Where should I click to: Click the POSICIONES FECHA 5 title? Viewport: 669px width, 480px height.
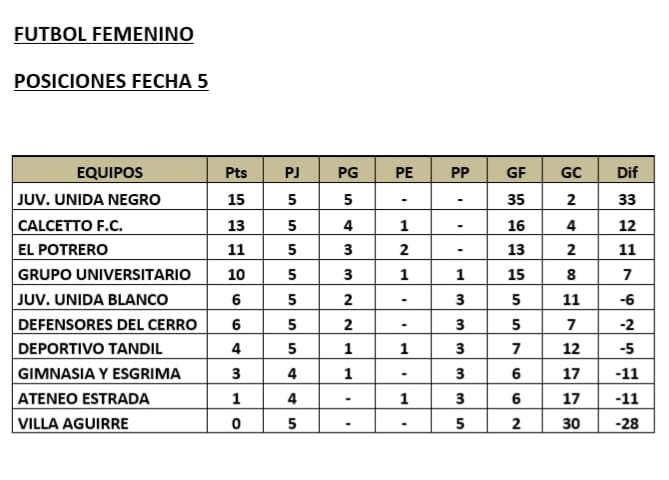(x=111, y=82)
